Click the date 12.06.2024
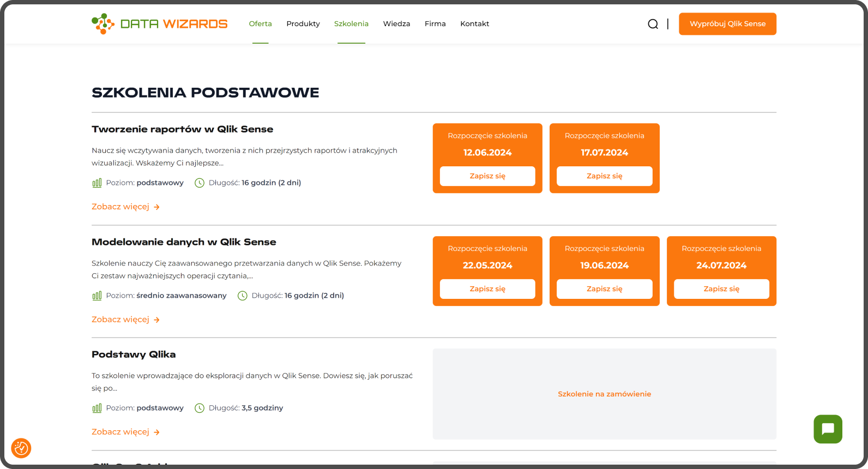The height and width of the screenshot is (469, 868). tap(487, 153)
